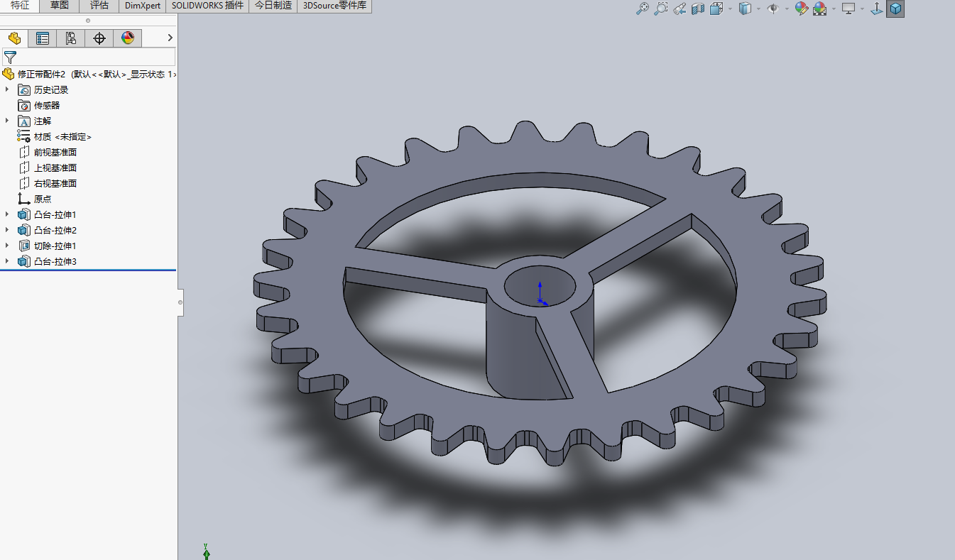Expand the 凸台-拉伸1 feature
955x560 pixels.
point(7,215)
